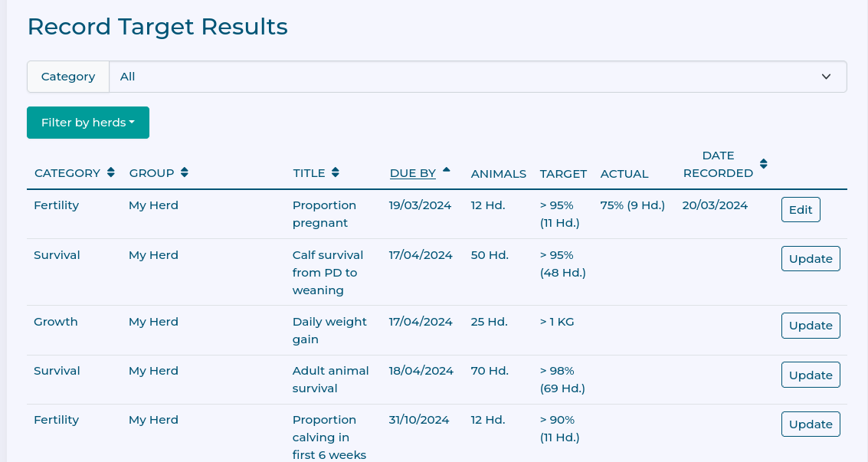Sort by Date Recorded column icon

tap(763, 164)
